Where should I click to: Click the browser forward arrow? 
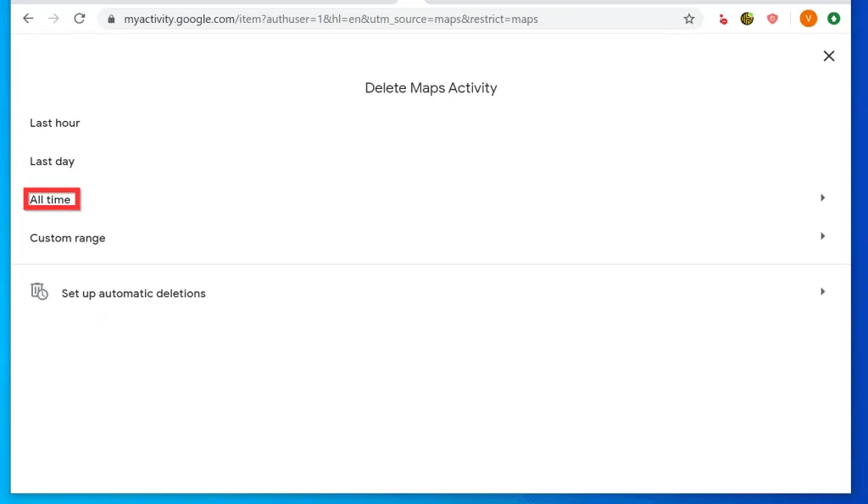coord(53,19)
